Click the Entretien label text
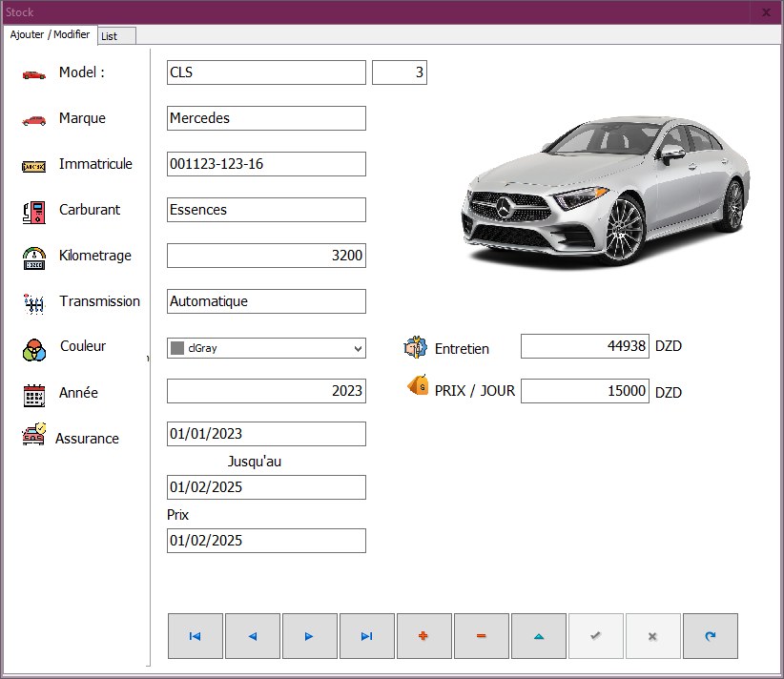The image size is (784, 679). [462, 349]
